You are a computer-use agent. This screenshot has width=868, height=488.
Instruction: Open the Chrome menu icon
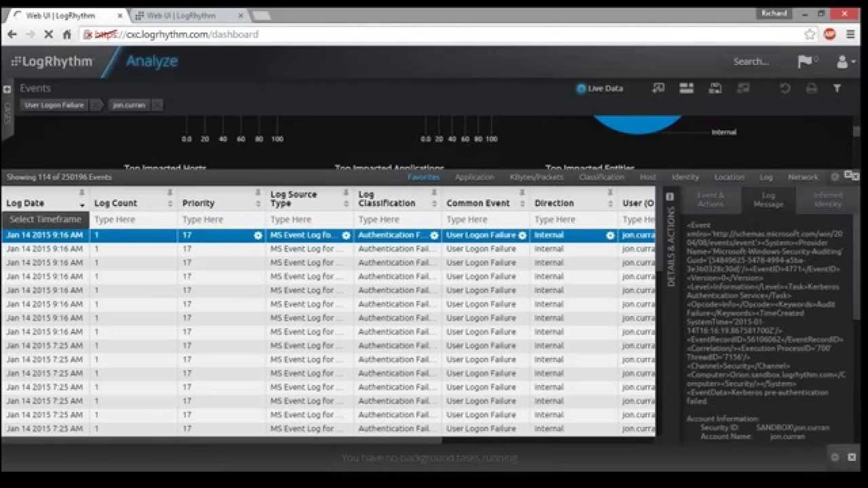click(x=850, y=34)
